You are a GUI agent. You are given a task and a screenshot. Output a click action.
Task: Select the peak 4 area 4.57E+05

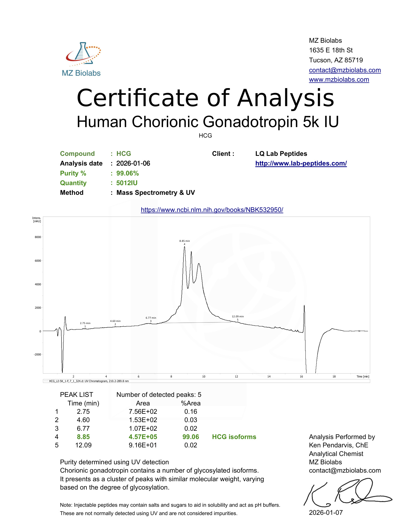[x=143, y=437]
